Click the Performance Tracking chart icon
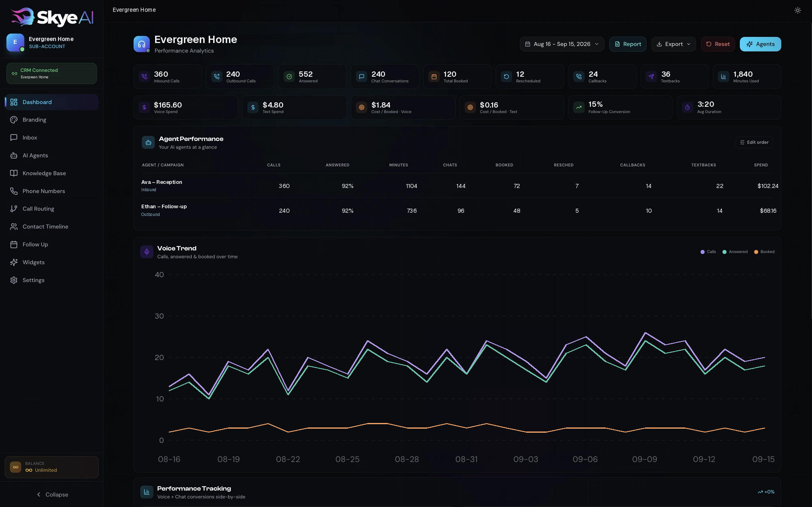The height and width of the screenshot is (507, 812). [x=147, y=492]
